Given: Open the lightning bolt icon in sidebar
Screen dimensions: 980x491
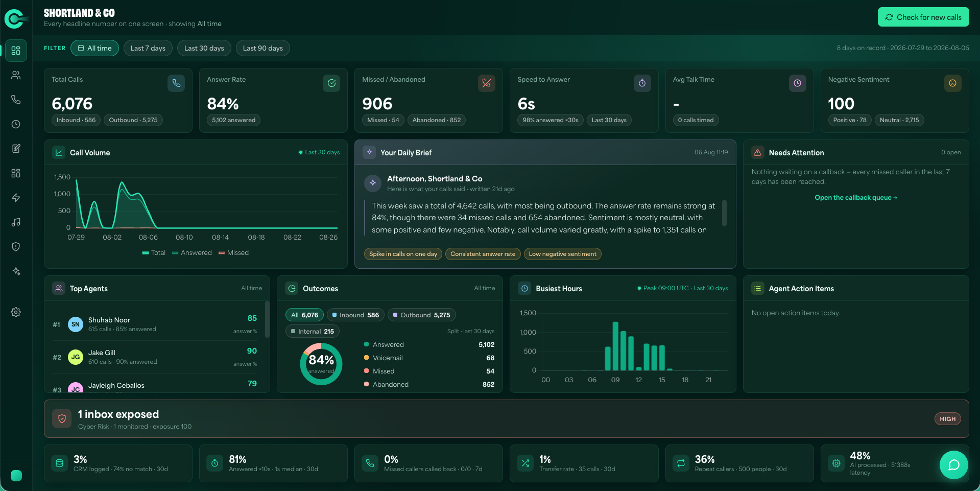Looking at the screenshot, I should (16, 198).
